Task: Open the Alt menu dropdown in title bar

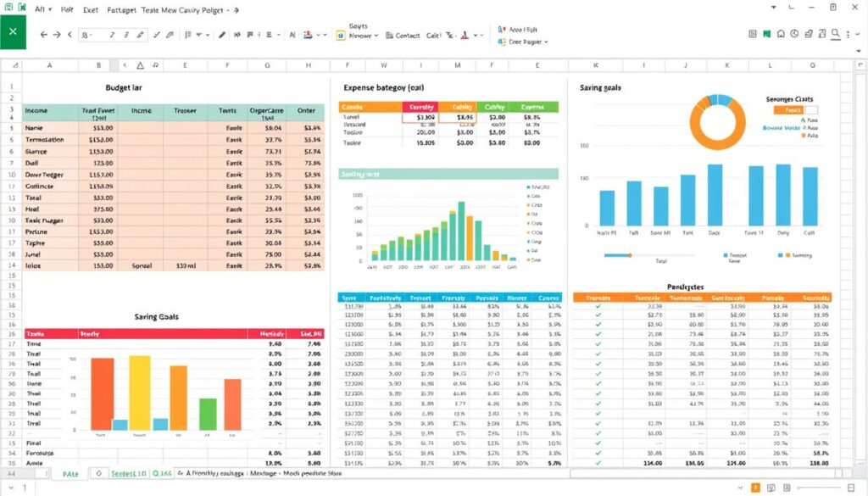Action: coord(43,9)
